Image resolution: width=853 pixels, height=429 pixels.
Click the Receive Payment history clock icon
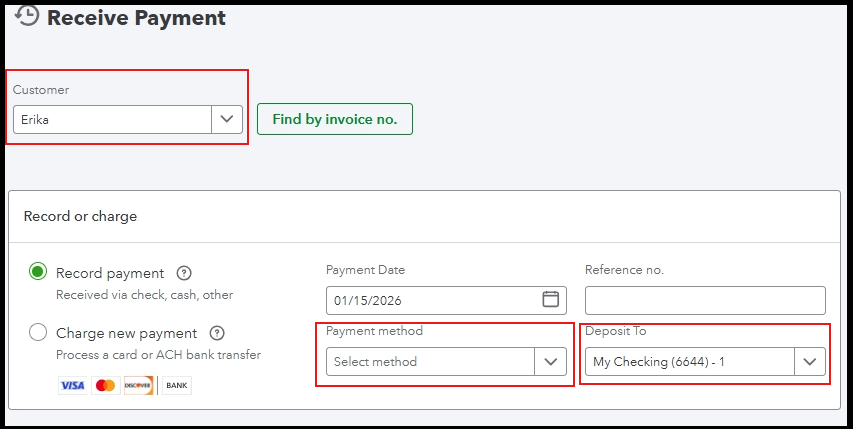[27, 16]
